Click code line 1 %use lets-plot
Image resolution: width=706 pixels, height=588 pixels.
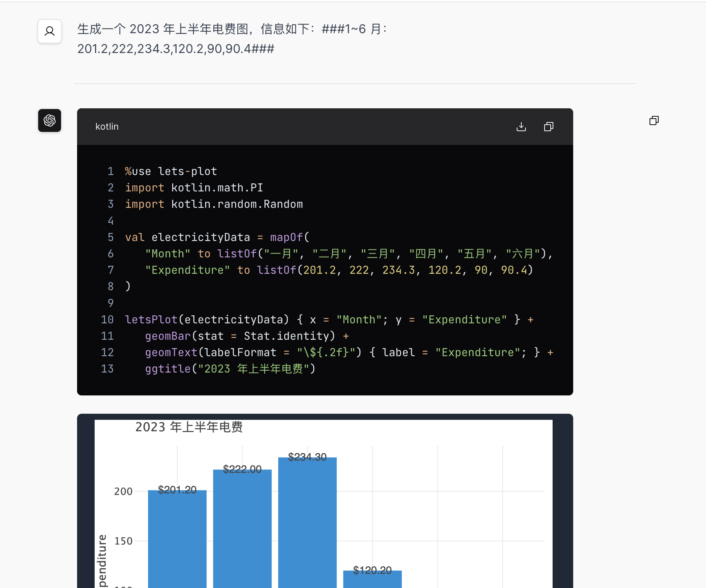[x=171, y=171]
